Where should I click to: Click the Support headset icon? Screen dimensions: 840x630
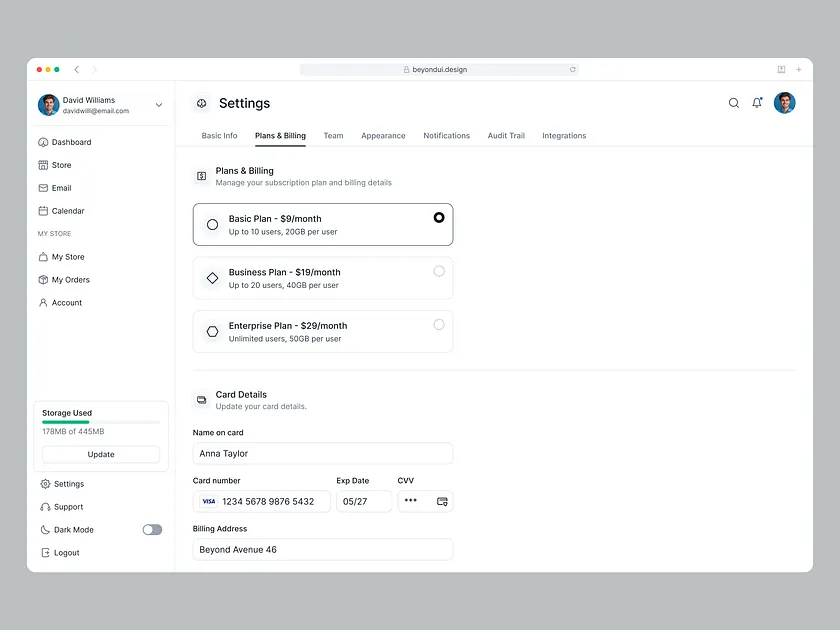[46, 506]
